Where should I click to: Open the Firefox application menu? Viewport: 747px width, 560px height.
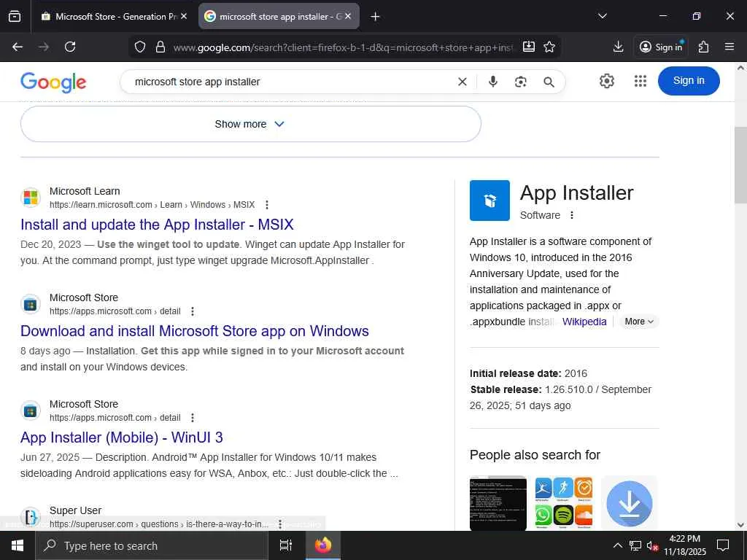pos(729,47)
